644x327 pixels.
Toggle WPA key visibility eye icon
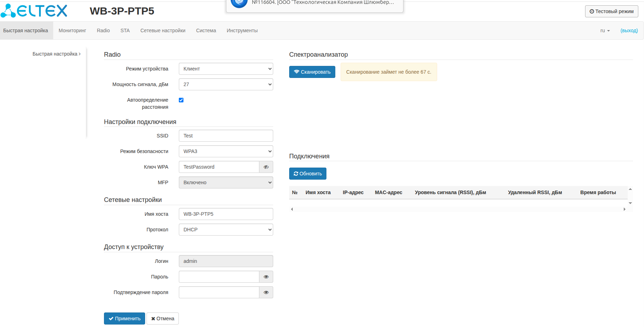pos(266,167)
